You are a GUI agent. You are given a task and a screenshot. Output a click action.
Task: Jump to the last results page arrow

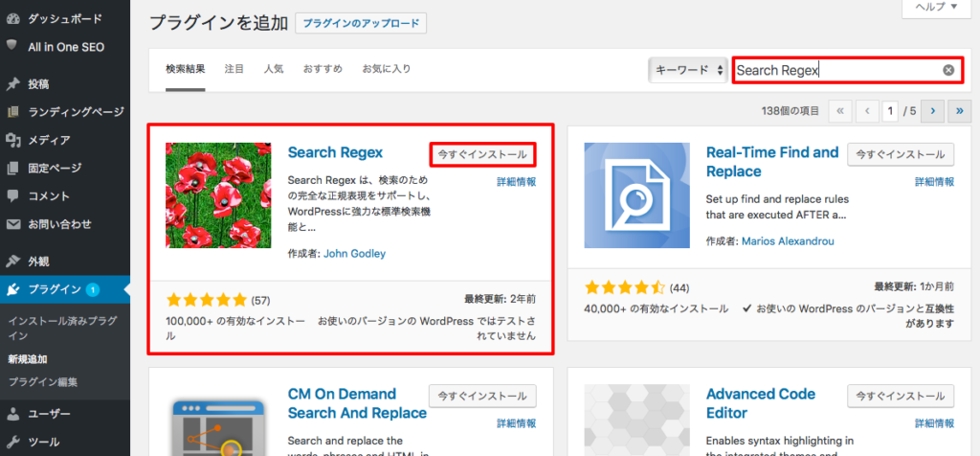pos(959,111)
